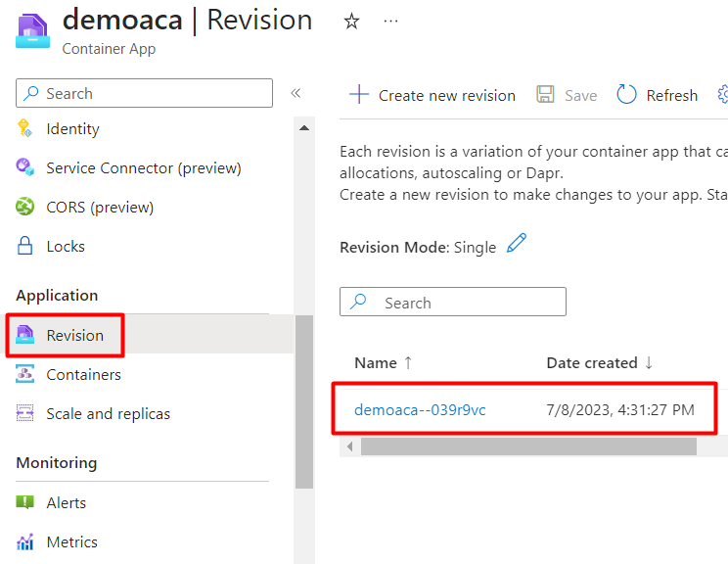Click the date 7/8/2023, 4:31:27 PM cell
728x564 pixels.
tap(620, 410)
